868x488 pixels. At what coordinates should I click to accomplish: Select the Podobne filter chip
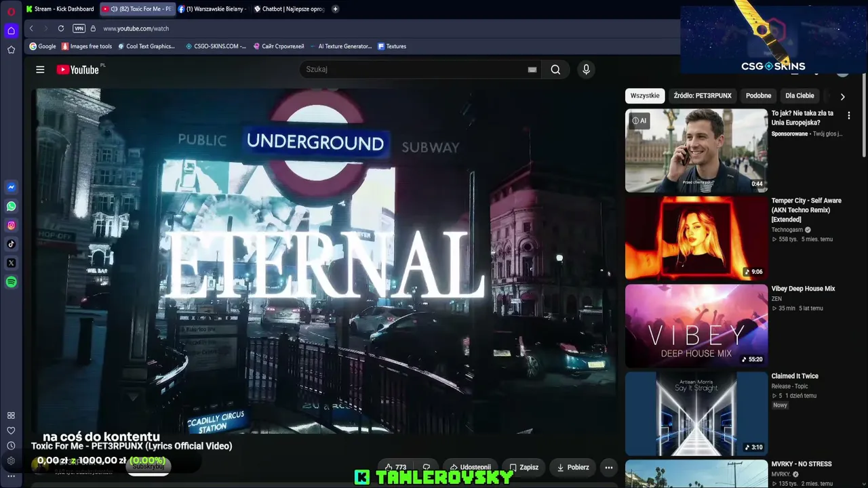pos(758,96)
